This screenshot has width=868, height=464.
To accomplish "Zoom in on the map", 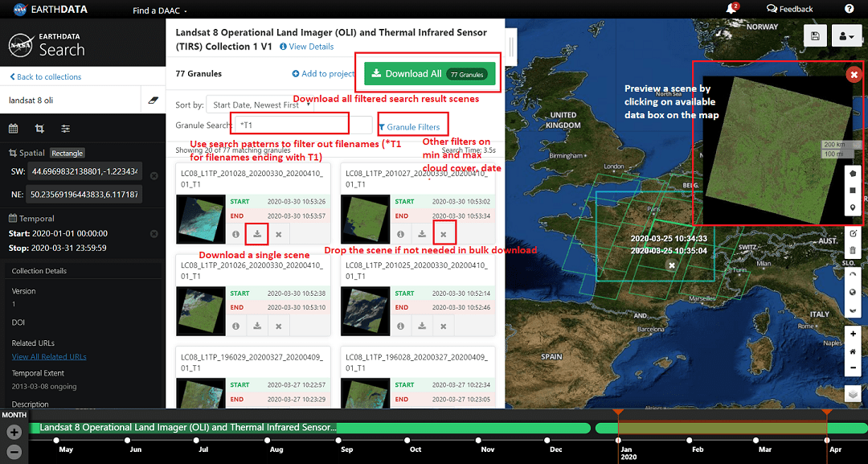I will (x=853, y=334).
